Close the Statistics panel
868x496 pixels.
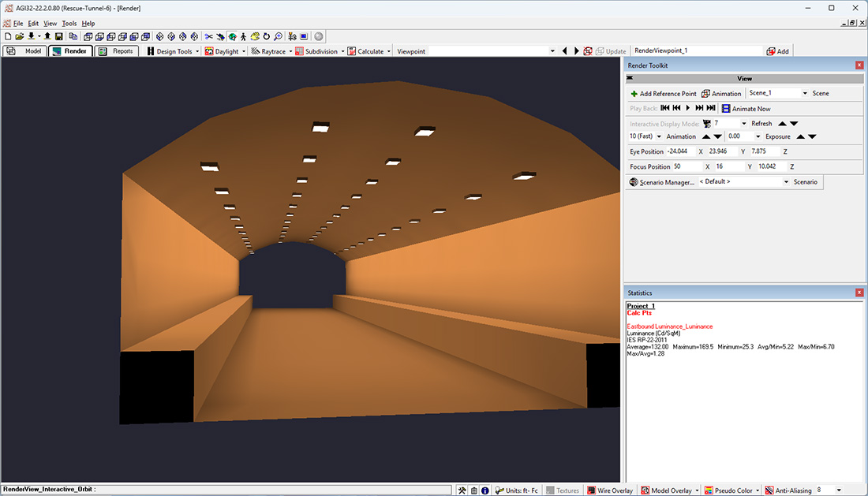[x=859, y=293]
